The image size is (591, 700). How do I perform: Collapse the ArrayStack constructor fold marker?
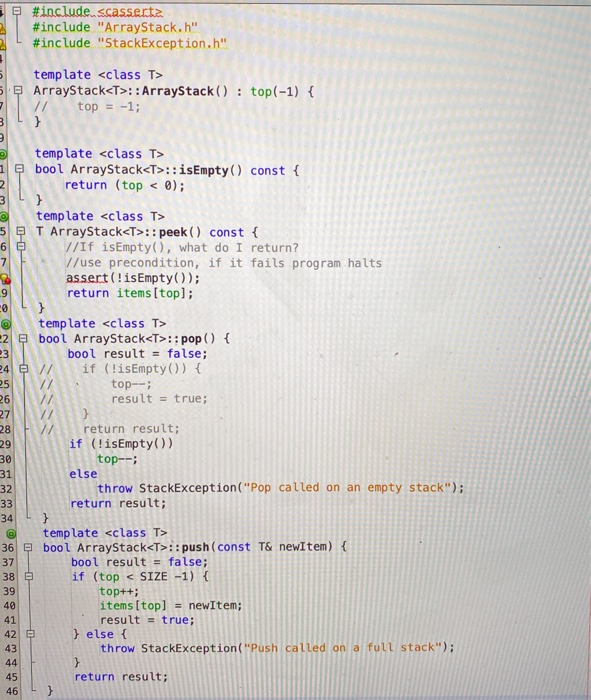pyautogui.click(x=18, y=91)
